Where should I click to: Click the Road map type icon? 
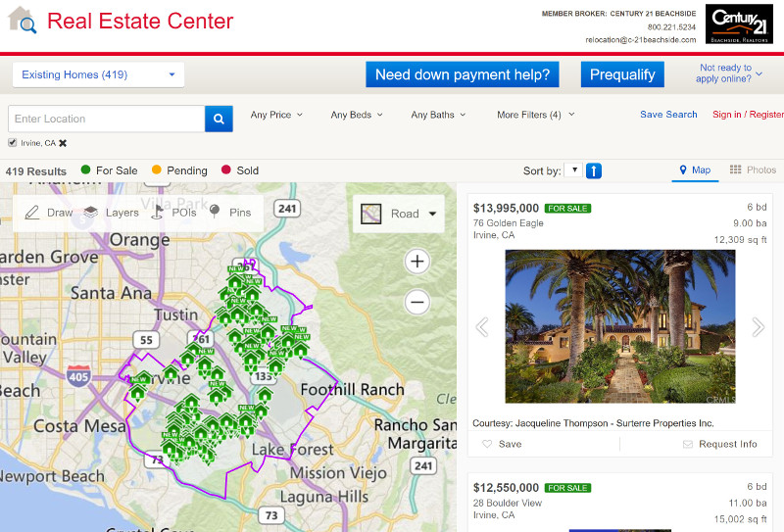coord(371,214)
